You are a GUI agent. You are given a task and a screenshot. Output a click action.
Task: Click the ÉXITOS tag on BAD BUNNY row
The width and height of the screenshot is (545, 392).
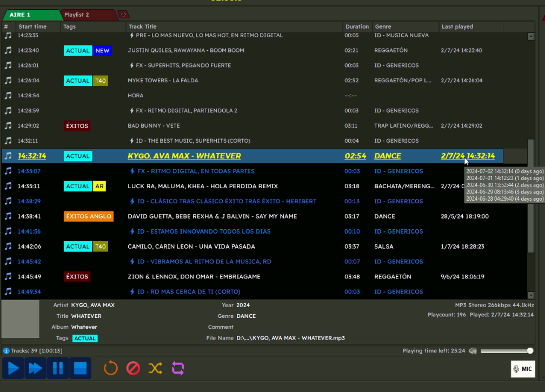77,126
